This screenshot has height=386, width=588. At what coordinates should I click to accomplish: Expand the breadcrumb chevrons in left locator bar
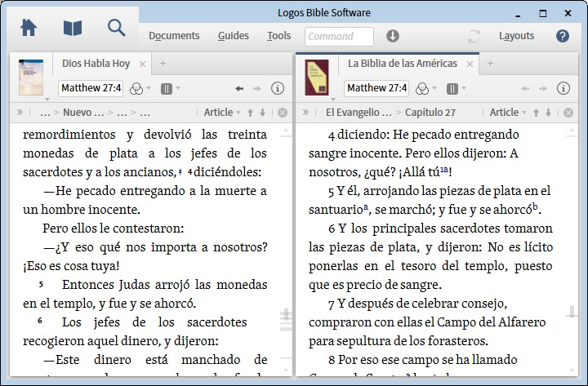coord(20,112)
